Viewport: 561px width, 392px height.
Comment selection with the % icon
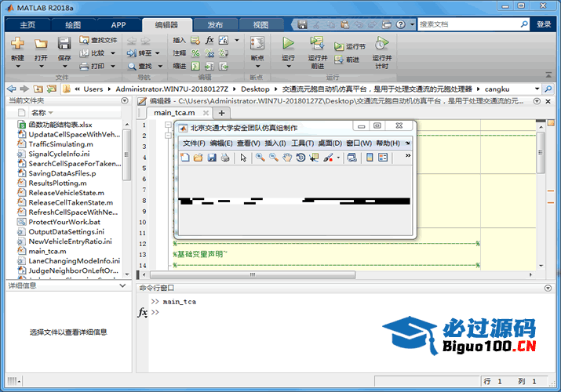(x=195, y=53)
